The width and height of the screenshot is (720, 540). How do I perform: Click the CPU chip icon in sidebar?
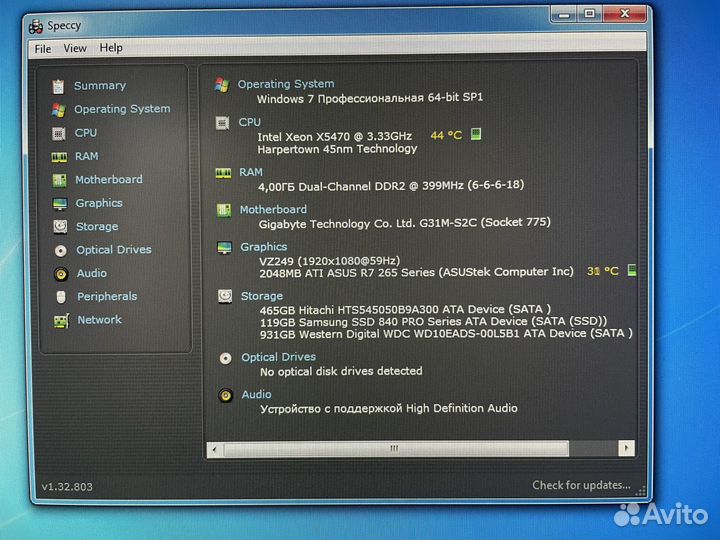point(58,133)
